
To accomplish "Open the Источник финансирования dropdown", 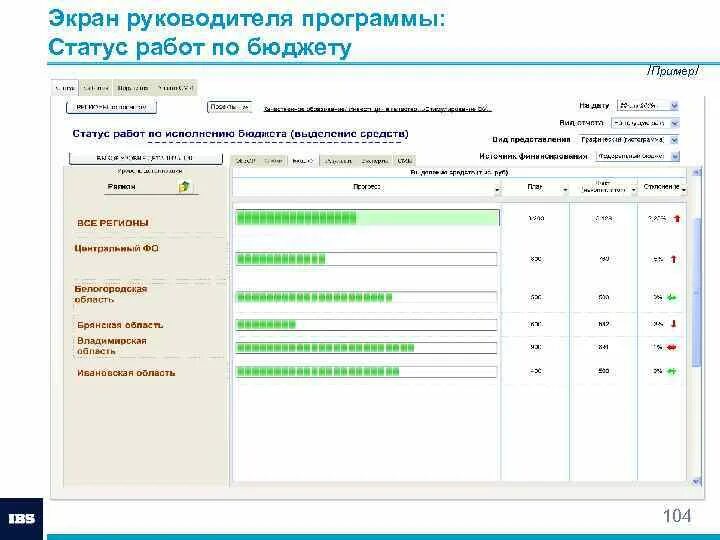I will (675, 157).
